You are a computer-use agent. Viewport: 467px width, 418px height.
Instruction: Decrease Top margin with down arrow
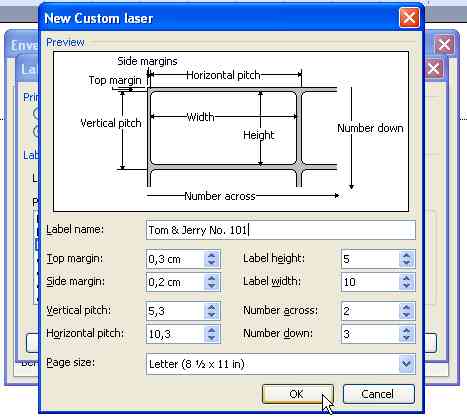pyautogui.click(x=212, y=263)
